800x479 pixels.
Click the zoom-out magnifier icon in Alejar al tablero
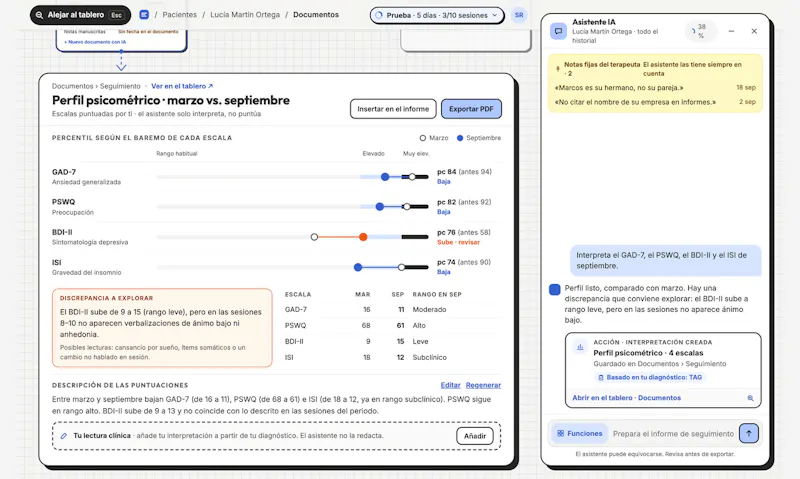coord(39,15)
